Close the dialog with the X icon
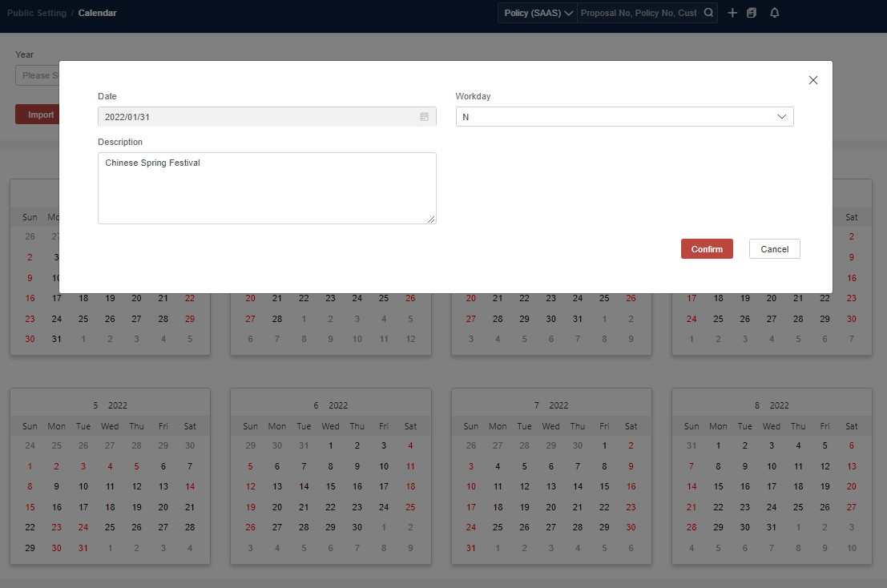Viewport: 887px width, 588px height. click(x=812, y=80)
